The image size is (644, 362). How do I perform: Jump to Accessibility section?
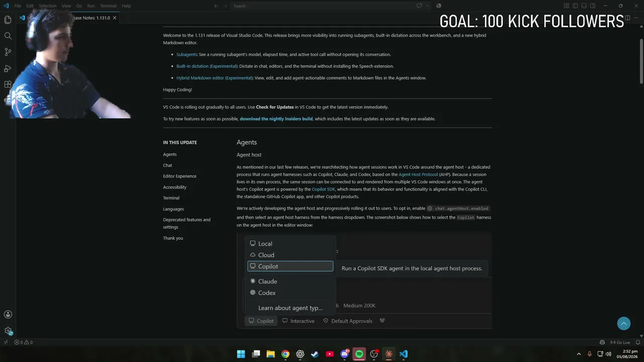(x=175, y=187)
